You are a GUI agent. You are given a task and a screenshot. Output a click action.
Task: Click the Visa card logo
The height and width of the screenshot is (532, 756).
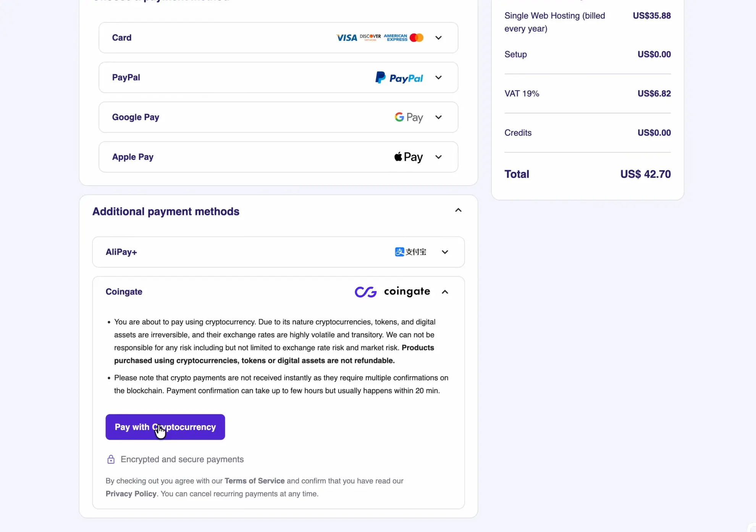coord(346,37)
